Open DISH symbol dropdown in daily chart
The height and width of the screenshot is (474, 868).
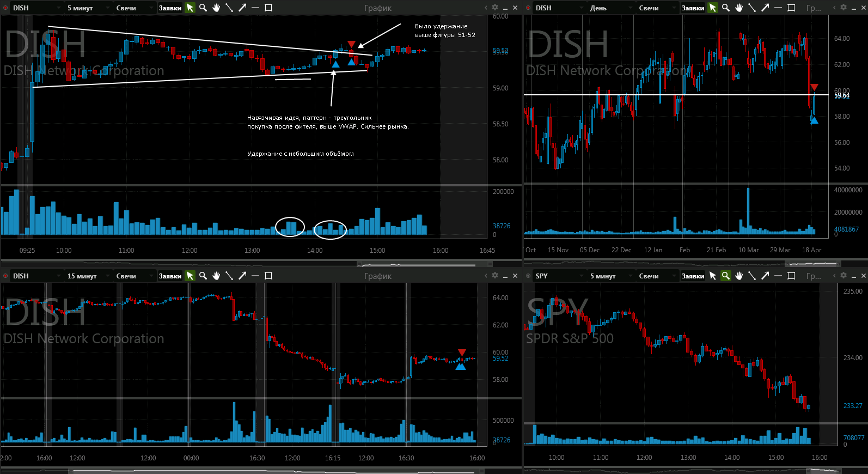(x=559, y=8)
